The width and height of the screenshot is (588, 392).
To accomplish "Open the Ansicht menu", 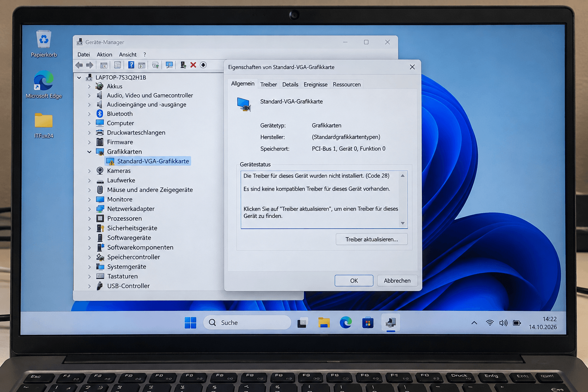I will coord(127,54).
